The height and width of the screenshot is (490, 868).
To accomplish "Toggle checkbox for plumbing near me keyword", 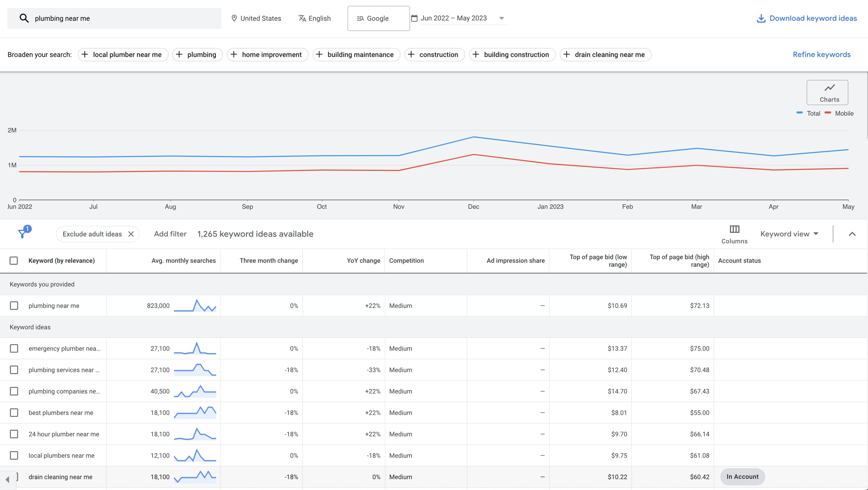I will (x=14, y=306).
